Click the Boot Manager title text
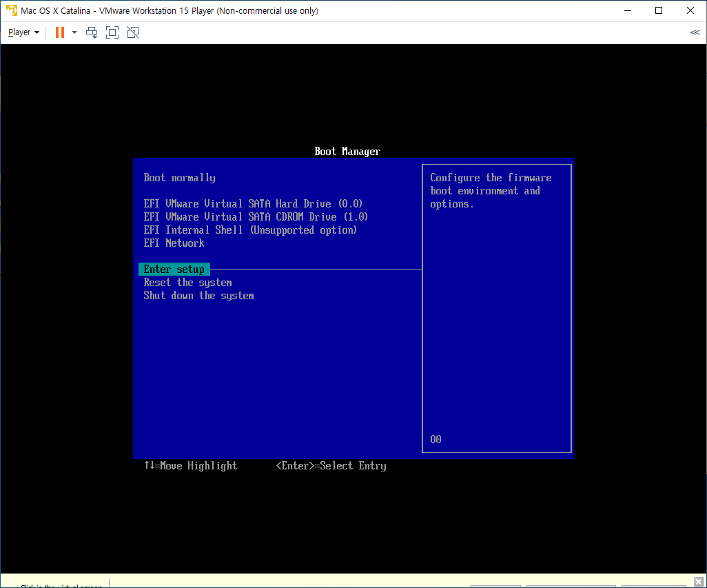 point(347,152)
